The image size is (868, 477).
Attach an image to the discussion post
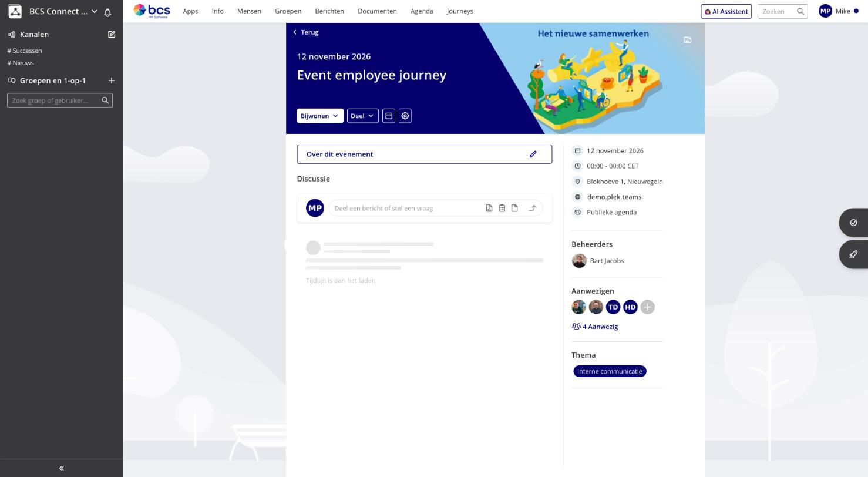(489, 208)
